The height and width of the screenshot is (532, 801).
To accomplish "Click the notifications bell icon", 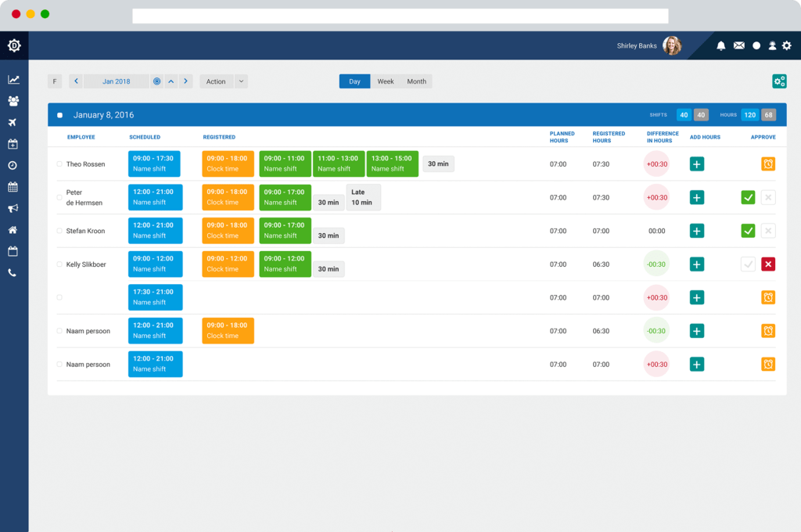I will [x=721, y=45].
